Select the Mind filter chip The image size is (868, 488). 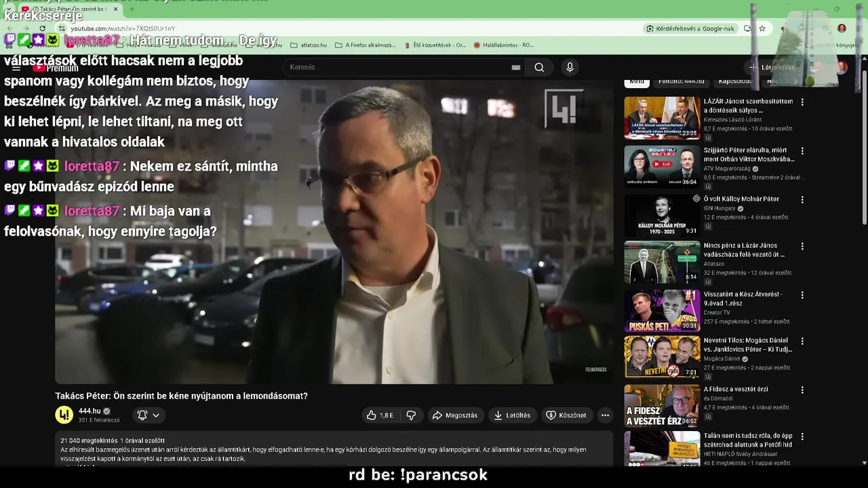pos(637,82)
